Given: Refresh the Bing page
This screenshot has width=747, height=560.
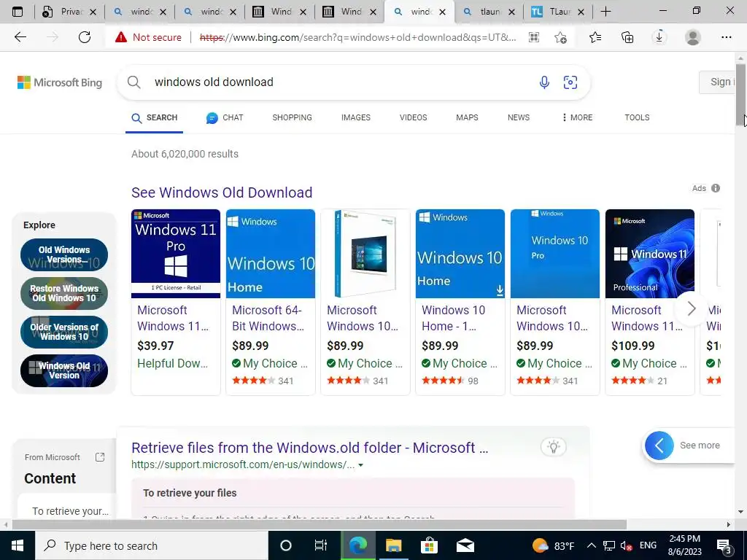Looking at the screenshot, I should [85, 37].
